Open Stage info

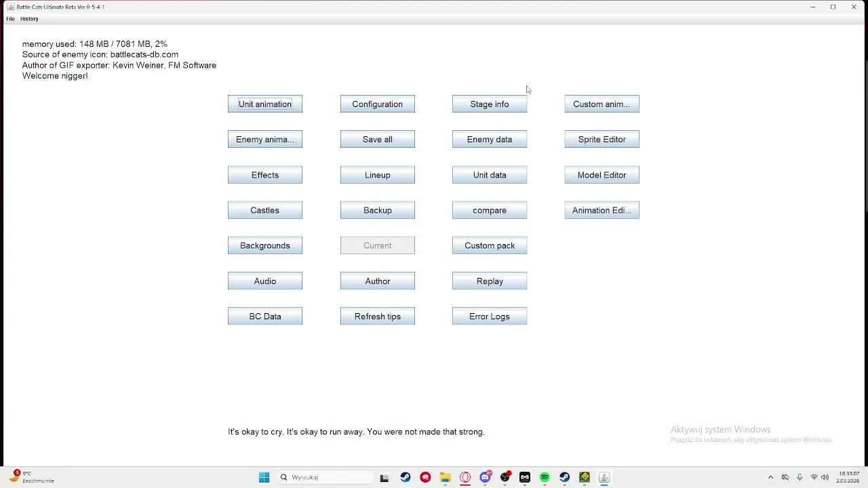pos(490,104)
